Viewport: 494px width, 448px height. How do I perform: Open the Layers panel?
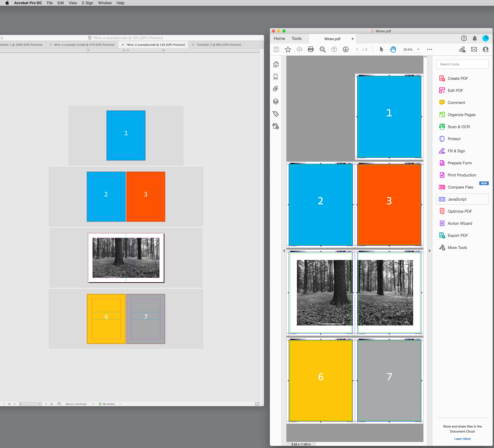[x=276, y=101]
